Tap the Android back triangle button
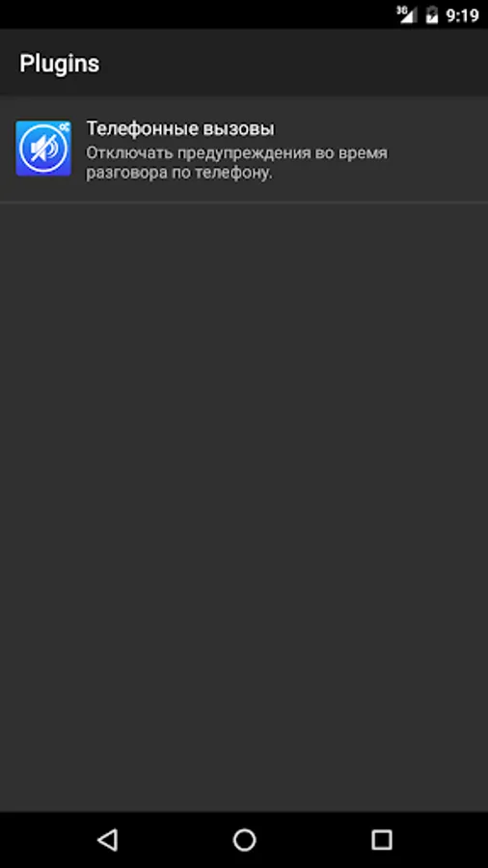The height and width of the screenshot is (868, 488). pos(107,840)
